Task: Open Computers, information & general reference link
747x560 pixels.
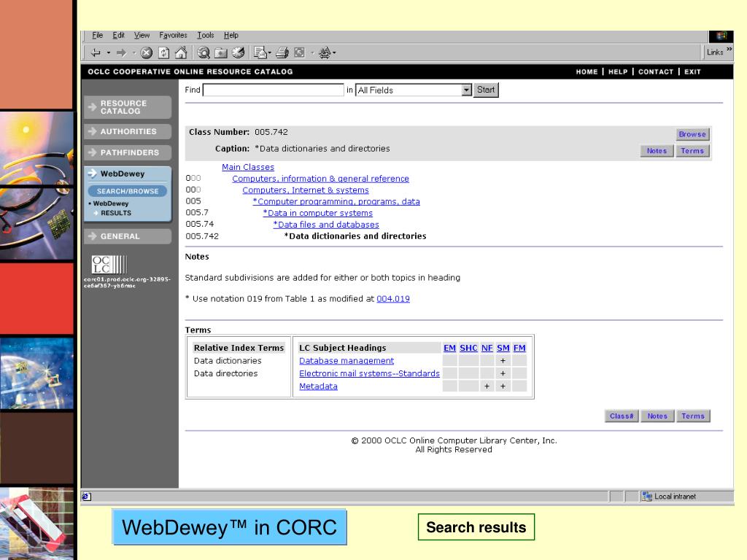Action: point(321,179)
